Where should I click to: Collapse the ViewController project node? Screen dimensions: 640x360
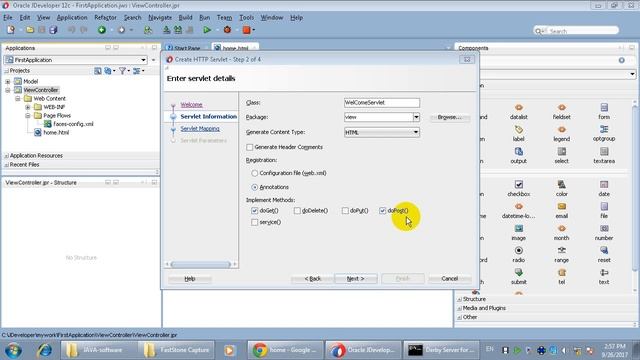coord(8,90)
